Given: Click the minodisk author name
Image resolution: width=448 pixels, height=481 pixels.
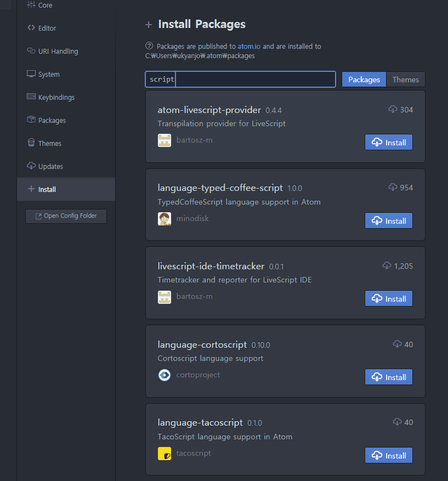Looking at the screenshot, I should pos(192,218).
